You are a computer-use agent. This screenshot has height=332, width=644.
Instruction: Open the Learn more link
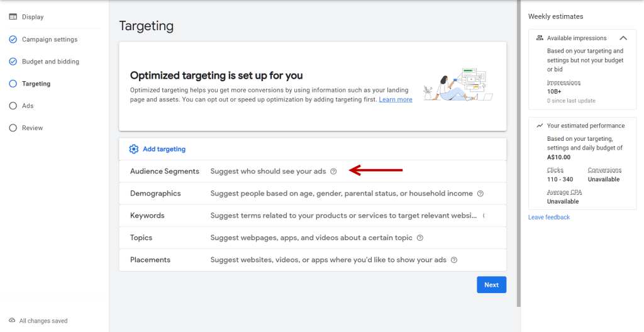(396, 99)
